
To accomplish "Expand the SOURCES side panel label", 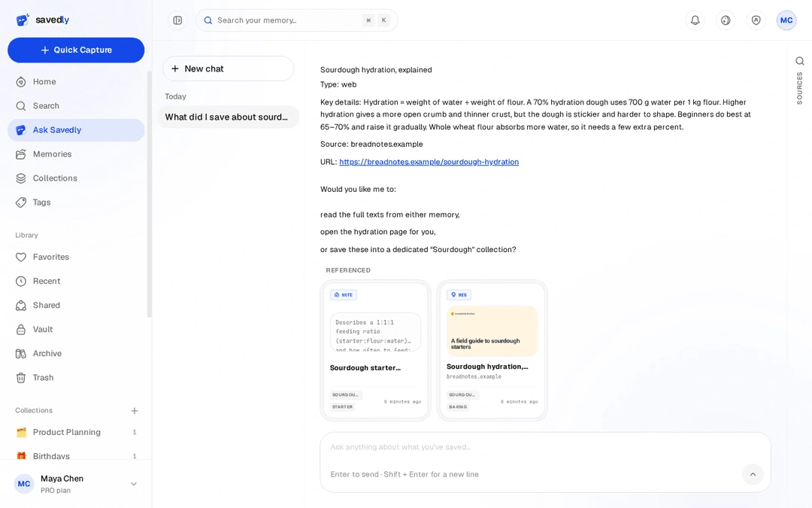I will tap(799, 88).
